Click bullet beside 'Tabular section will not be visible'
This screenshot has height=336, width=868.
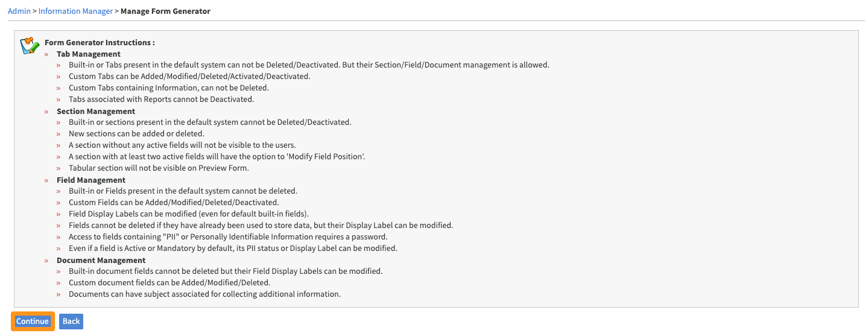(59, 168)
